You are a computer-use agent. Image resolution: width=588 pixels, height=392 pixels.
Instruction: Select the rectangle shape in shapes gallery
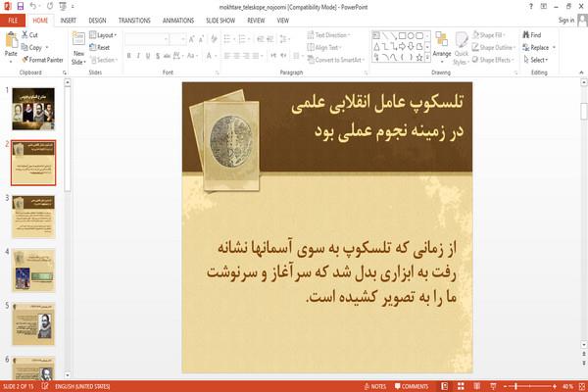click(402, 35)
